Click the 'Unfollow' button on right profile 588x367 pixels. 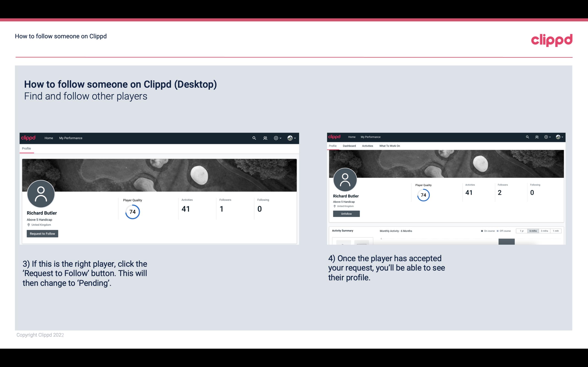tap(346, 214)
